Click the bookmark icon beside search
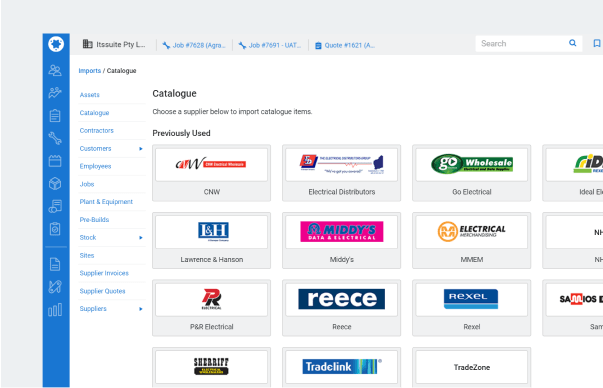Image resolution: width=603 pixels, height=388 pixels. point(596,43)
